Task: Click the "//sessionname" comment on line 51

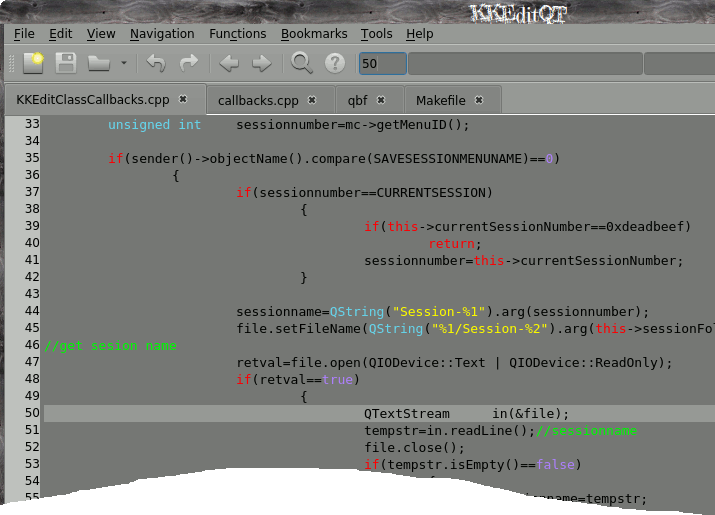Action: [x=586, y=431]
